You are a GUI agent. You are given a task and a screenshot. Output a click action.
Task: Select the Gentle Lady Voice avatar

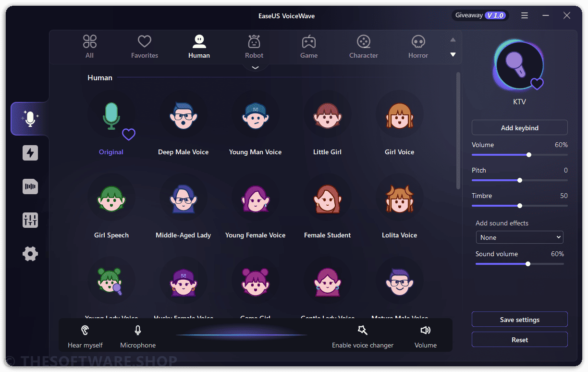coord(327,282)
